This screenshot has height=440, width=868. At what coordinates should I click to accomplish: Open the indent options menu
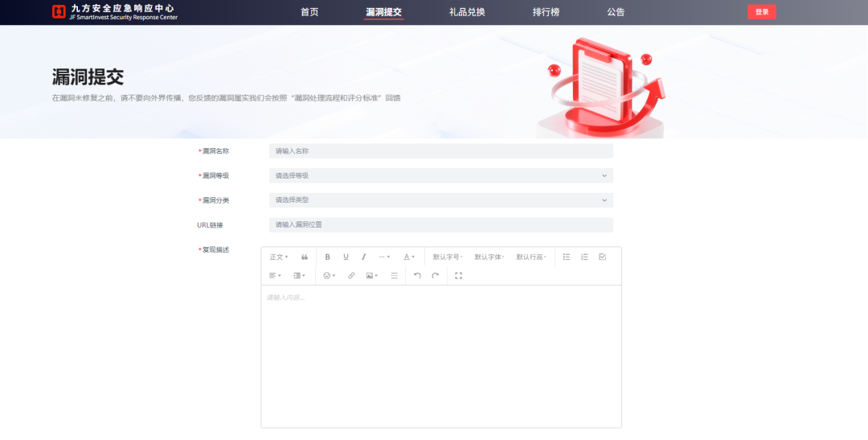(300, 275)
